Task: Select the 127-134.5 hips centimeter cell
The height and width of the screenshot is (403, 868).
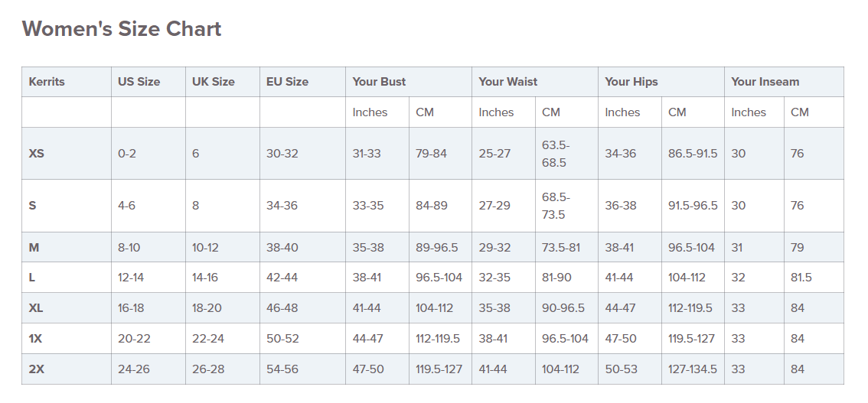Action: 692,369
